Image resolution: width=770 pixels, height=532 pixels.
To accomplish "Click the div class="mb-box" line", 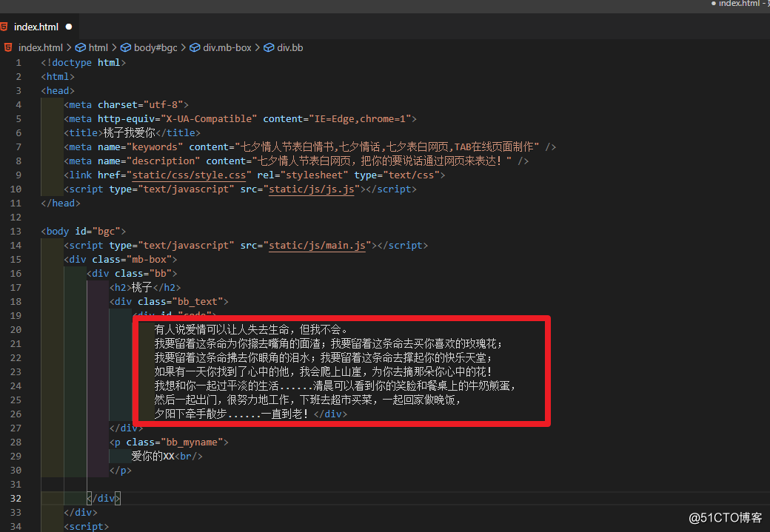I will 120,260.
